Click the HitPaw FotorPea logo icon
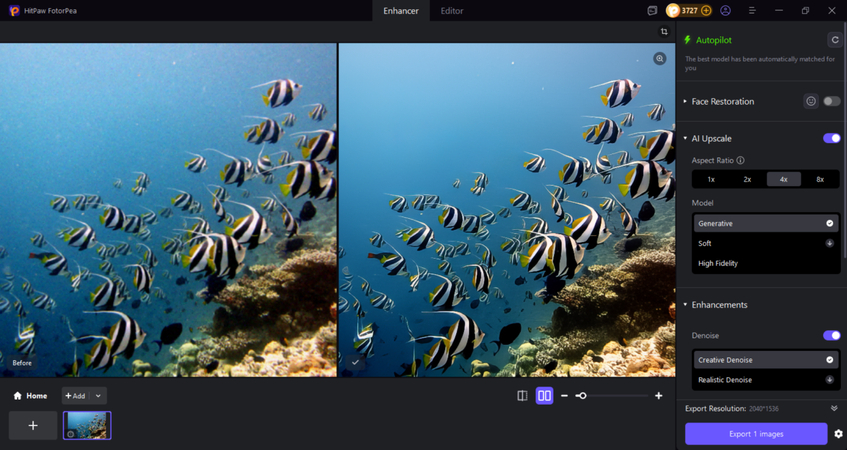This screenshot has width=847, height=450. click(14, 10)
